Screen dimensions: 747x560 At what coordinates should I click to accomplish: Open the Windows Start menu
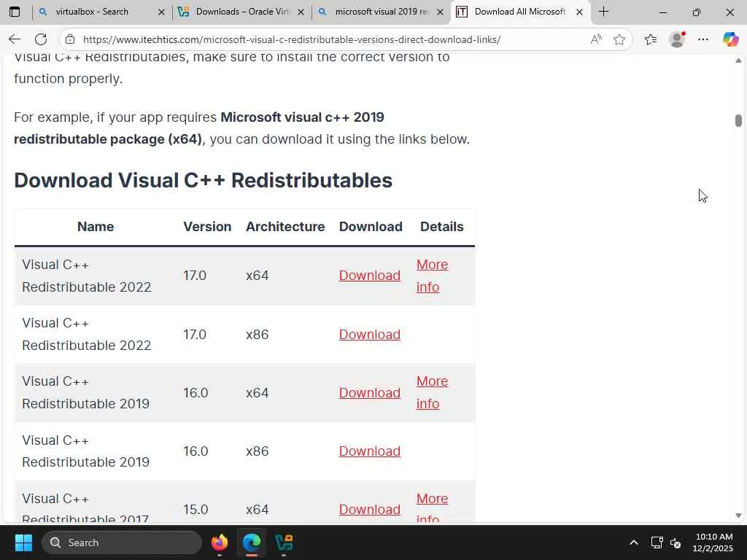(23, 542)
